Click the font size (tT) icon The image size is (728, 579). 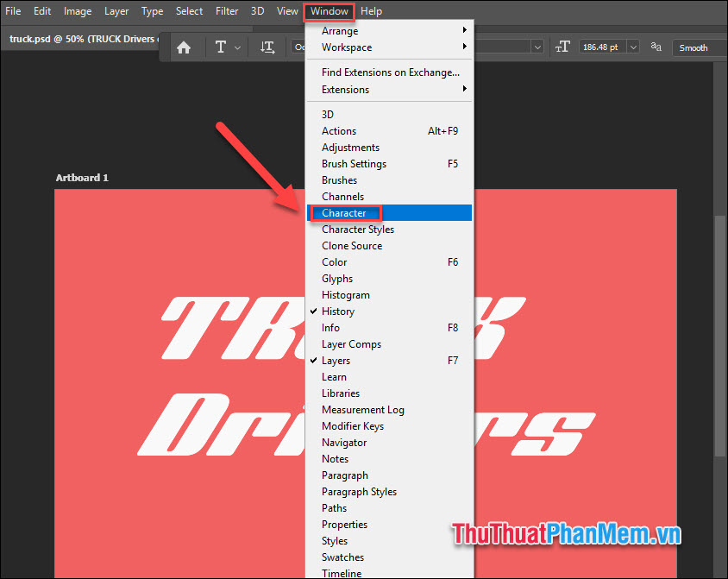[562, 47]
